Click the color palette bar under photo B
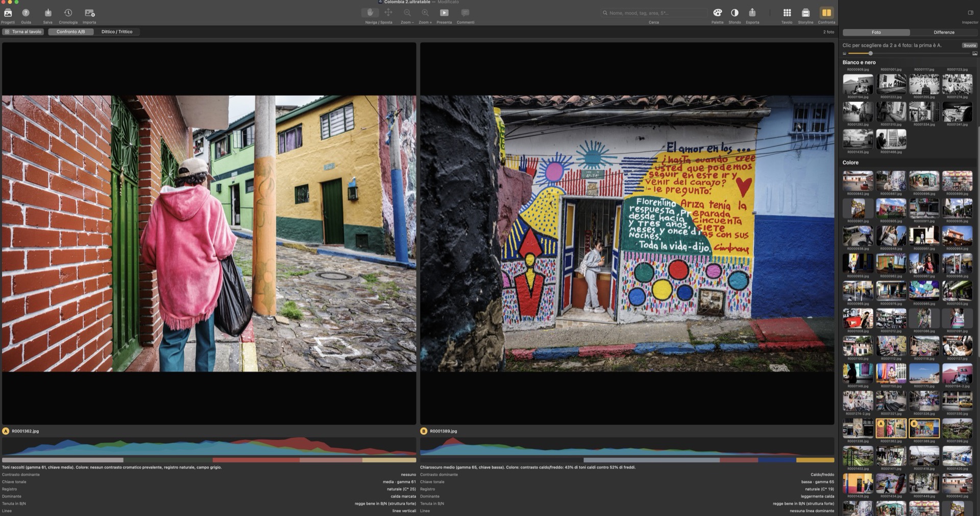 [x=627, y=460]
